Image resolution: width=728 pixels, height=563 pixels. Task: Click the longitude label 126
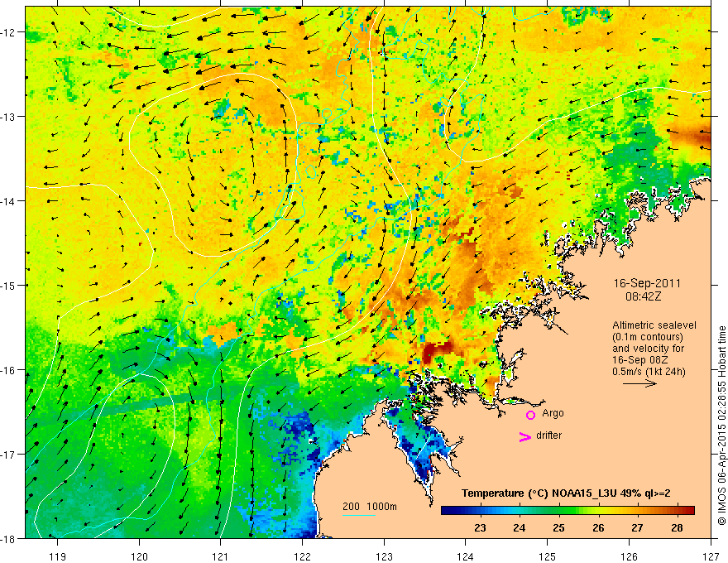(629, 556)
